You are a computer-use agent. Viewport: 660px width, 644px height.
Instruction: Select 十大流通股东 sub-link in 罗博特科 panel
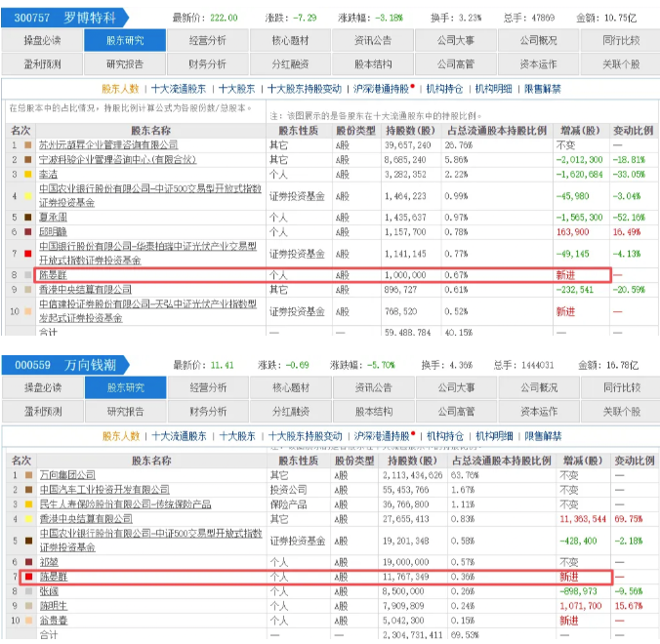[179, 89]
